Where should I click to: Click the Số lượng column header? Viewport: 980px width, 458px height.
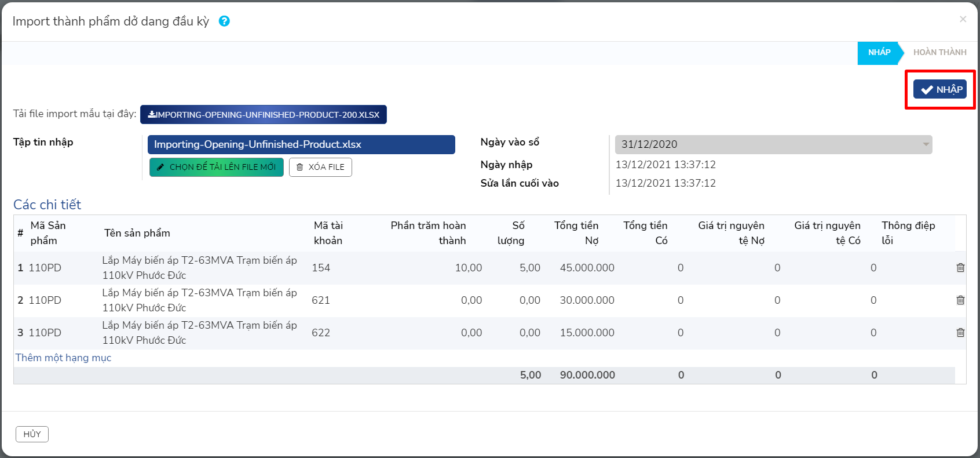click(511, 233)
